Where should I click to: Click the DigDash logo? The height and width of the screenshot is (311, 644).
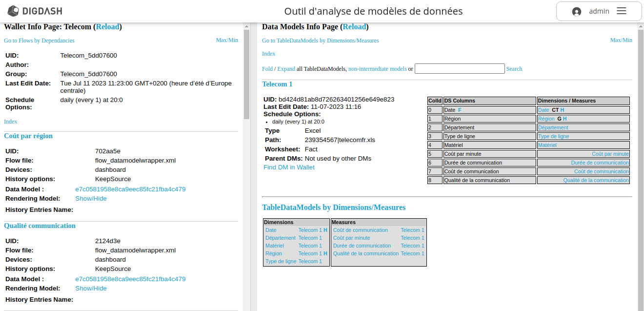[33, 11]
